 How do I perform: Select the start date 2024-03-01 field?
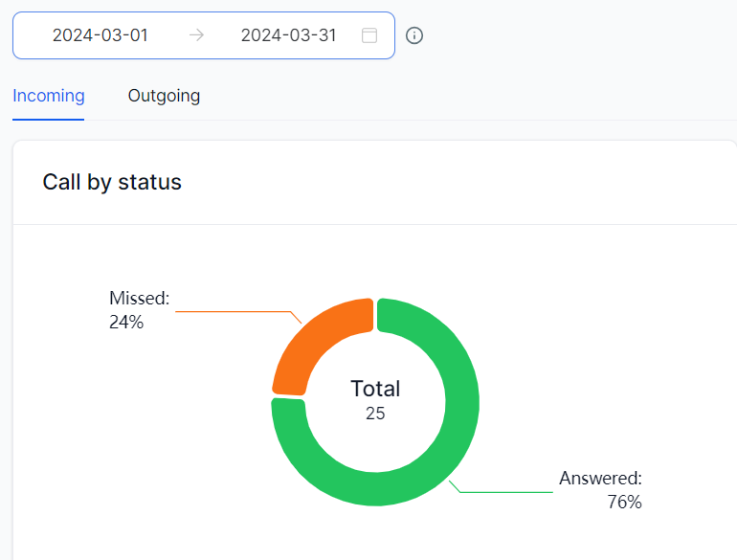coord(100,35)
